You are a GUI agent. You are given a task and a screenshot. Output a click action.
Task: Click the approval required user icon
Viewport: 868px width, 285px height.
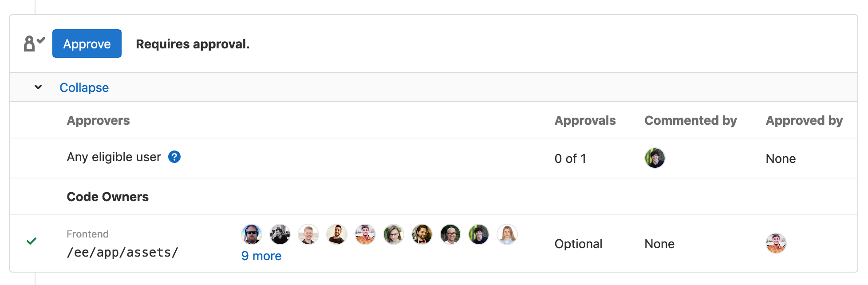[32, 43]
